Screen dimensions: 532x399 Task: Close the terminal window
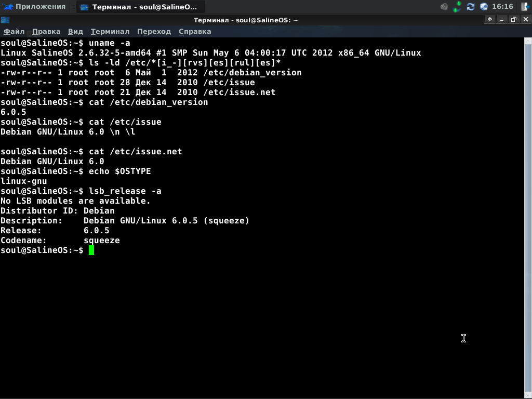[x=526, y=20]
